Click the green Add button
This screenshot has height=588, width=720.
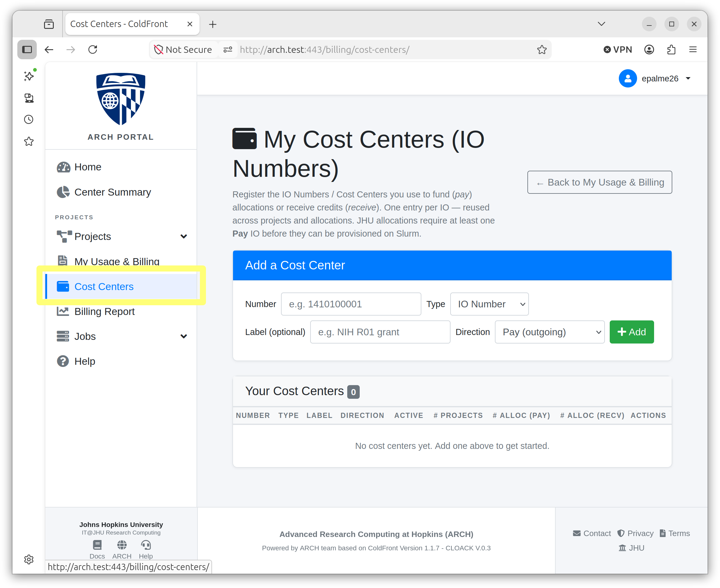(632, 332)
